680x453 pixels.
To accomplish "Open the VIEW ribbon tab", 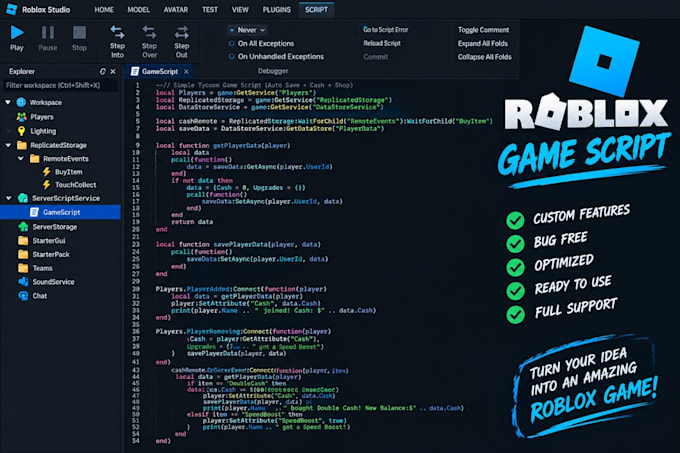I will pyautogui.click(x=240, y=10).
